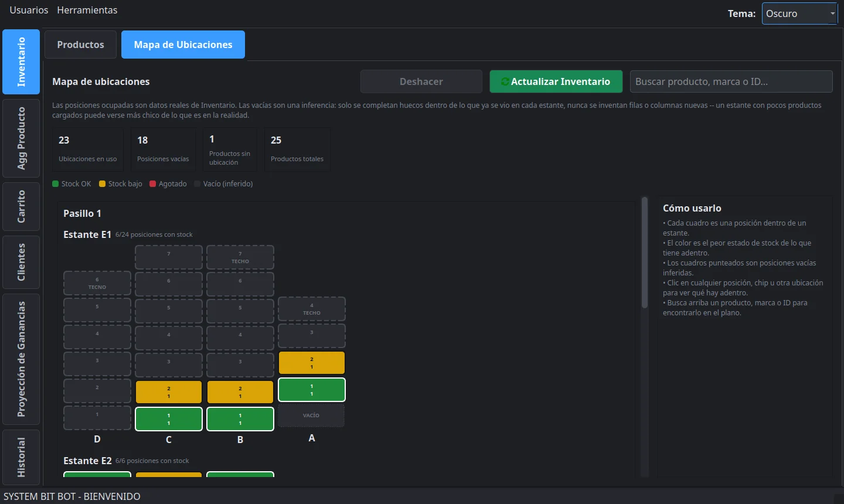The height and width of the screenshot is (504, 844).
Task: Click the map's vertical scrollbar thumb
Action: [645, 252]
